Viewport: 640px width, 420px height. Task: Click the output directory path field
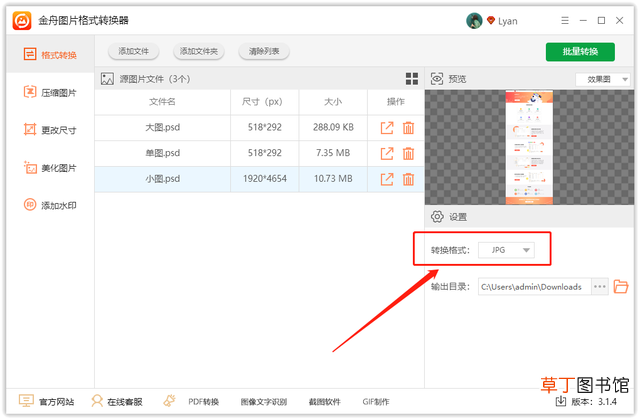point(534,287)
